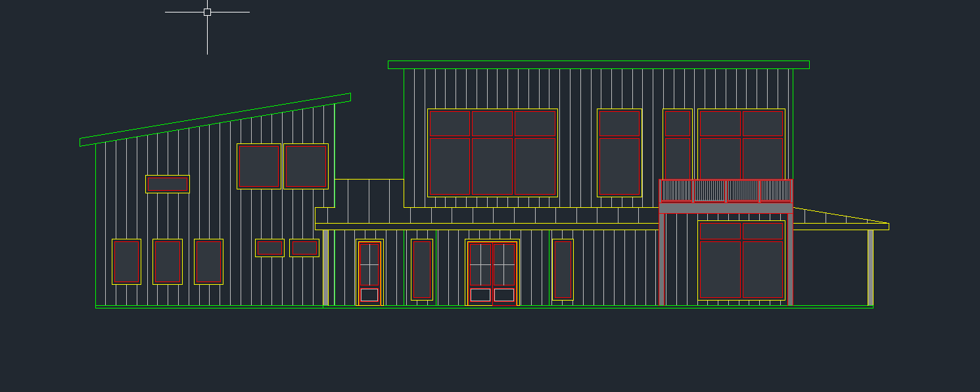Viewport: 980px width, 392px height.
Task: Select the flat green roof of upper story
Action: (x=598, y=64)
